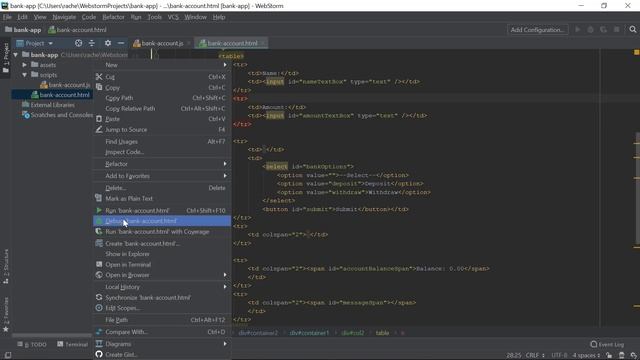Open the 4 spaces indent setting
The image size is (640, 360).
click(586, 355)
